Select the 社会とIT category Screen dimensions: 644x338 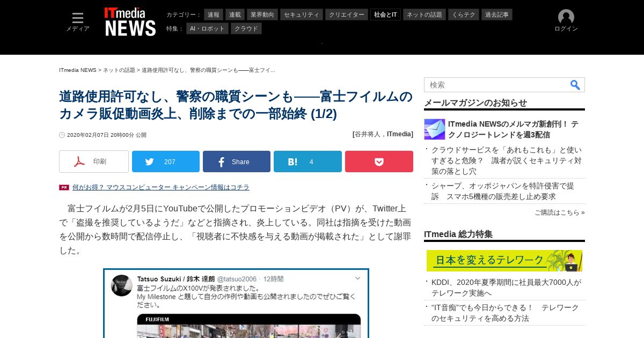(385, 14)
